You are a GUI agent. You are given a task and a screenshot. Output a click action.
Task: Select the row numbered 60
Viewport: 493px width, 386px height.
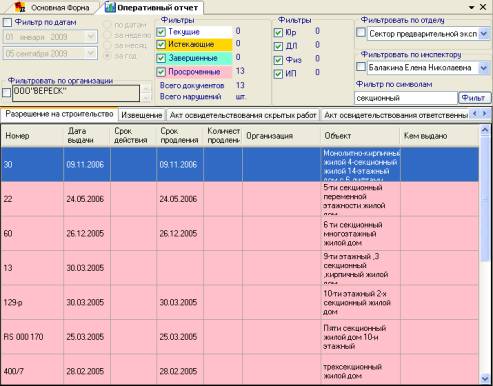tap(240, 233)
